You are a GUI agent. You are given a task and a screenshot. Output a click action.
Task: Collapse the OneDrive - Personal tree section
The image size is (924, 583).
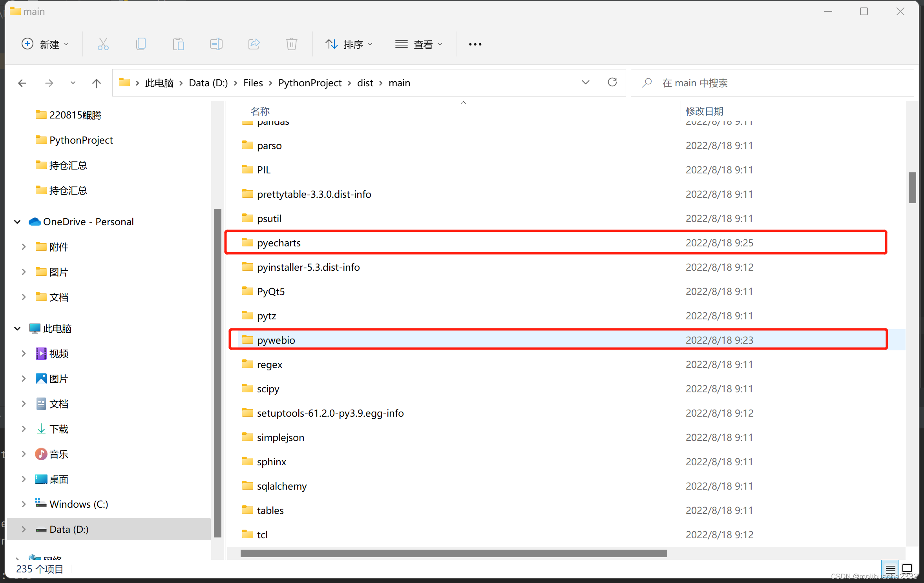click(x=17, y=221)
